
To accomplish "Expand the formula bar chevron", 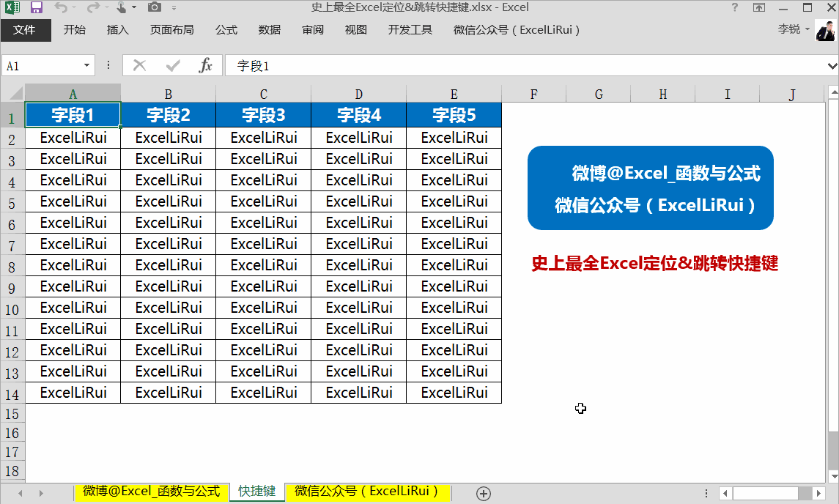I will pyautogui.click(x=832, y=66).
